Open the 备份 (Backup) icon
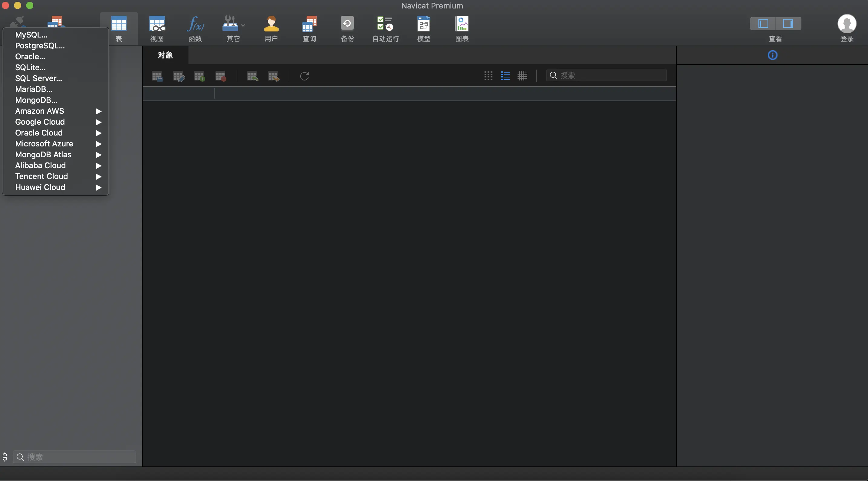 pyautogui.click(x=347, y=24)
